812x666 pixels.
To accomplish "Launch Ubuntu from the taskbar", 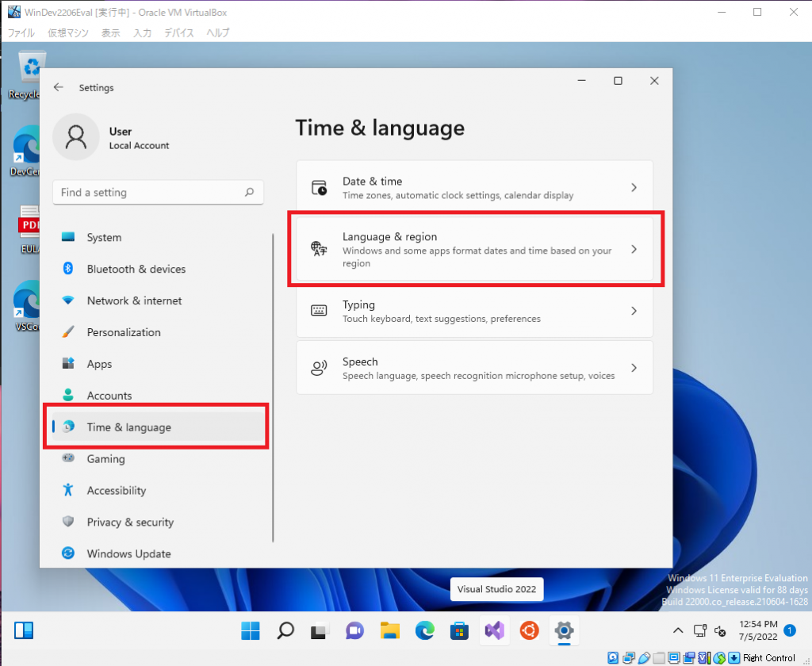I will [529, 630].
